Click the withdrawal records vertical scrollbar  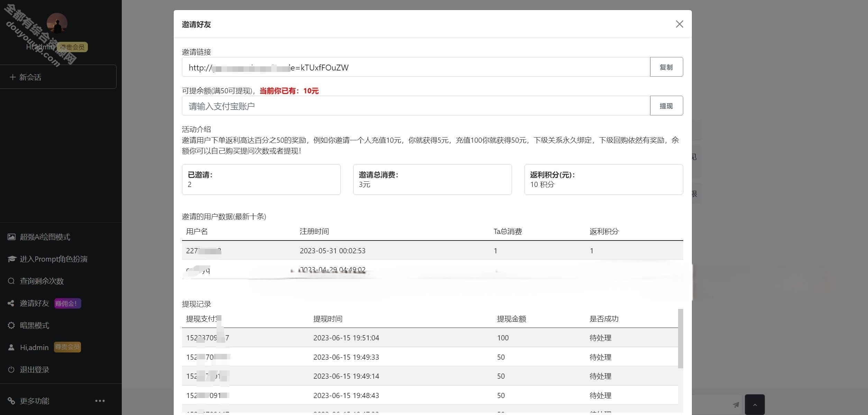point(680,339)
